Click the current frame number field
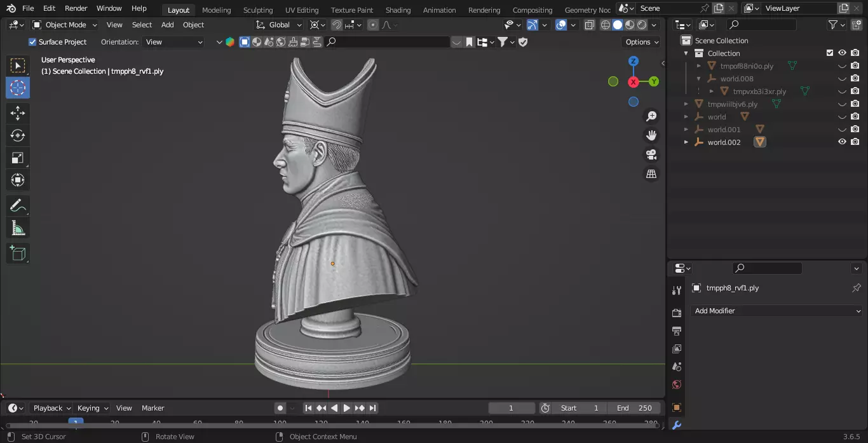This screenshot has height=443, width=868. pos(512,408)
